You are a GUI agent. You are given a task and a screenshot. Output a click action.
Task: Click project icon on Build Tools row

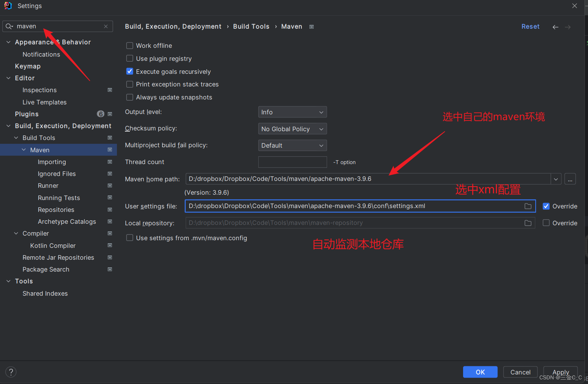(110, 138)
